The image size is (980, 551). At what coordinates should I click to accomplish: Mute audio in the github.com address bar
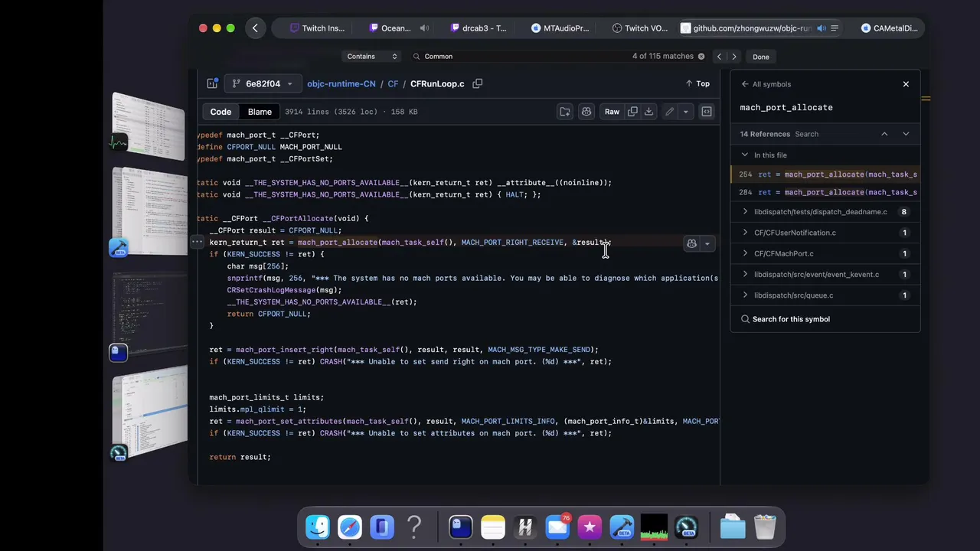[x=821, y=28]
